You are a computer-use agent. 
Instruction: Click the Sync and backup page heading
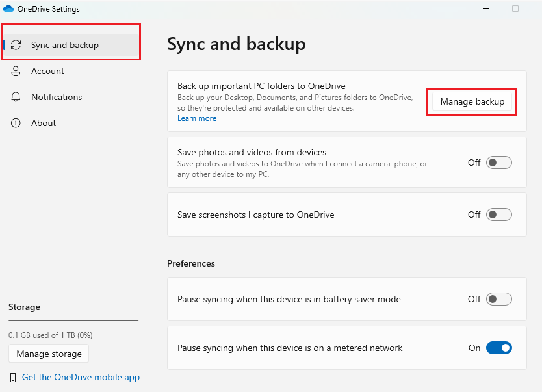[237, 44]
